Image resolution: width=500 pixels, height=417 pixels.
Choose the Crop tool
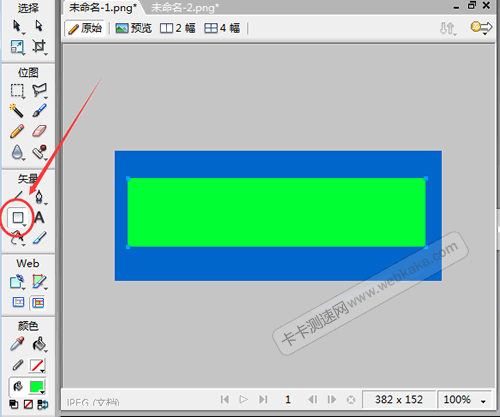39,47
